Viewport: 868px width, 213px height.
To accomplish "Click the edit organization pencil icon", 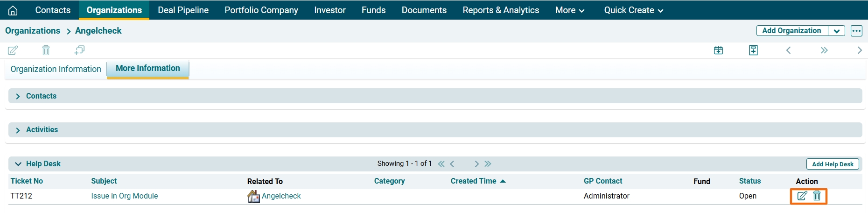I will (13, 50).
